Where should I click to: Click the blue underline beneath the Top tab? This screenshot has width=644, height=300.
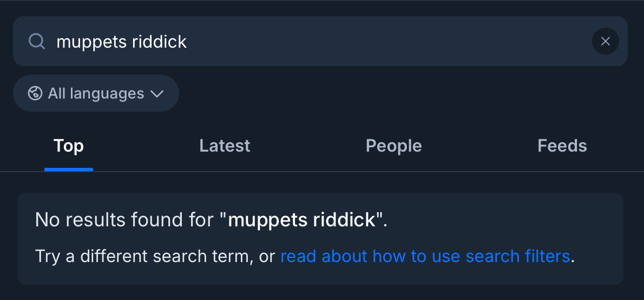(69, 169)
